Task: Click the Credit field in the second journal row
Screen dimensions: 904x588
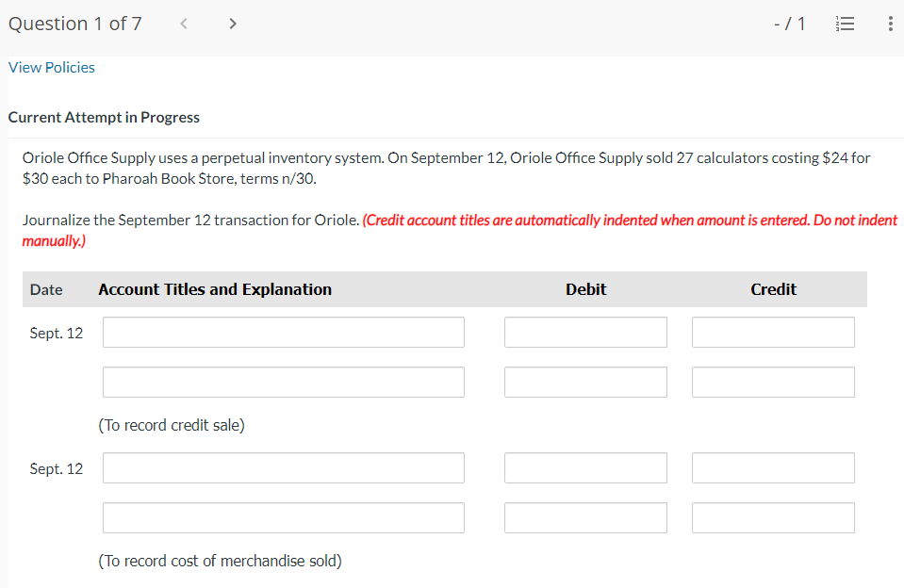Action: point(773,382)
